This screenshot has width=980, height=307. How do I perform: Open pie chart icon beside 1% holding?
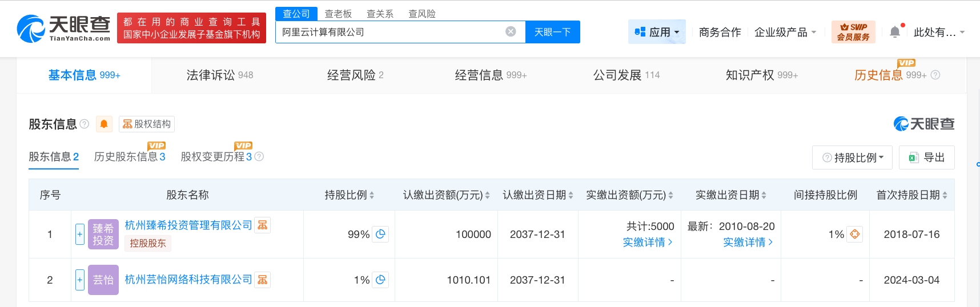click(x=381, y=280)
